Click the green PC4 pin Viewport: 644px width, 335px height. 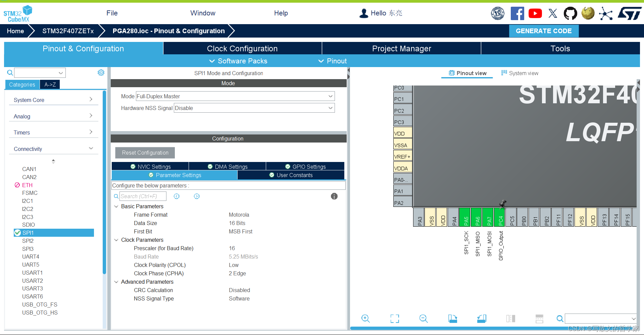coord(499,217)
